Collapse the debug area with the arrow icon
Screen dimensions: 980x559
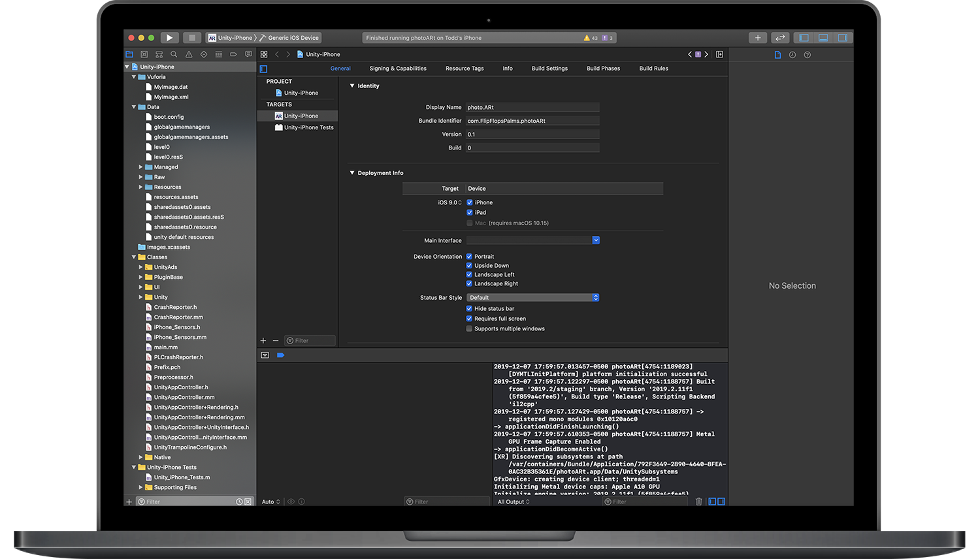(x=265, y=355)
